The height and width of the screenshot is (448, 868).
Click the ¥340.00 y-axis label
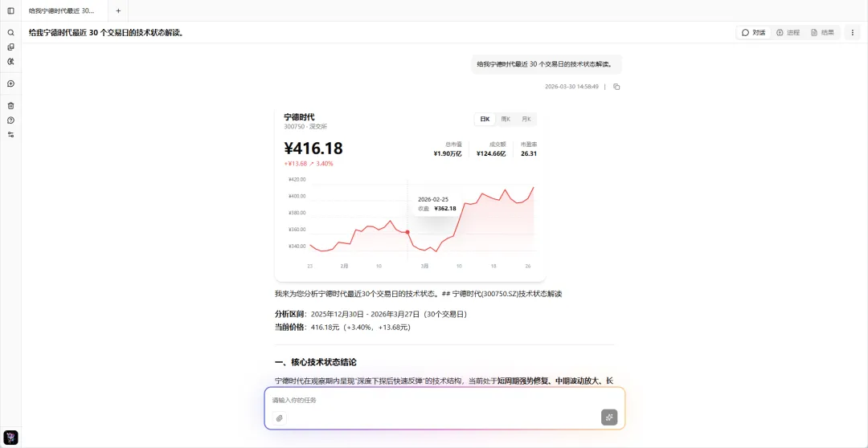297,246
